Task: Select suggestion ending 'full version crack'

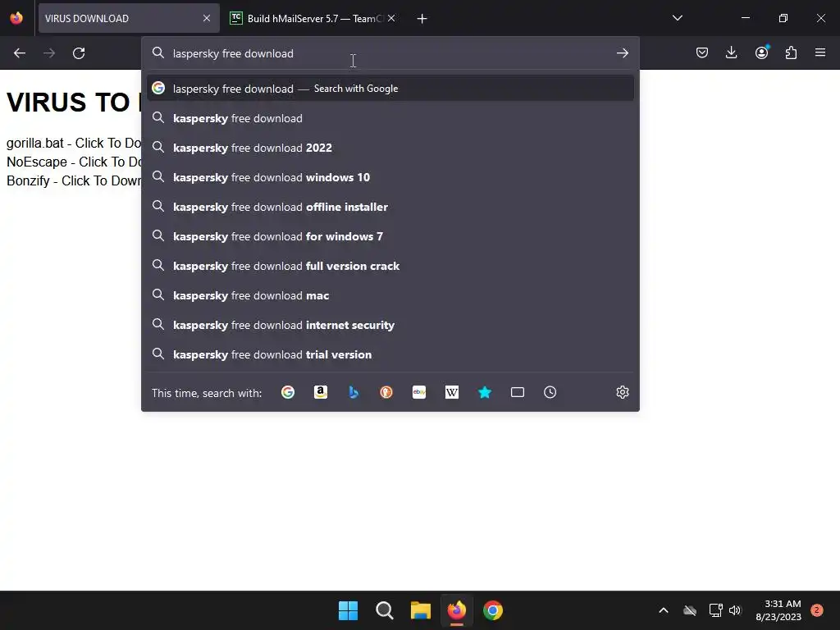Action: (x=390, y=266)
